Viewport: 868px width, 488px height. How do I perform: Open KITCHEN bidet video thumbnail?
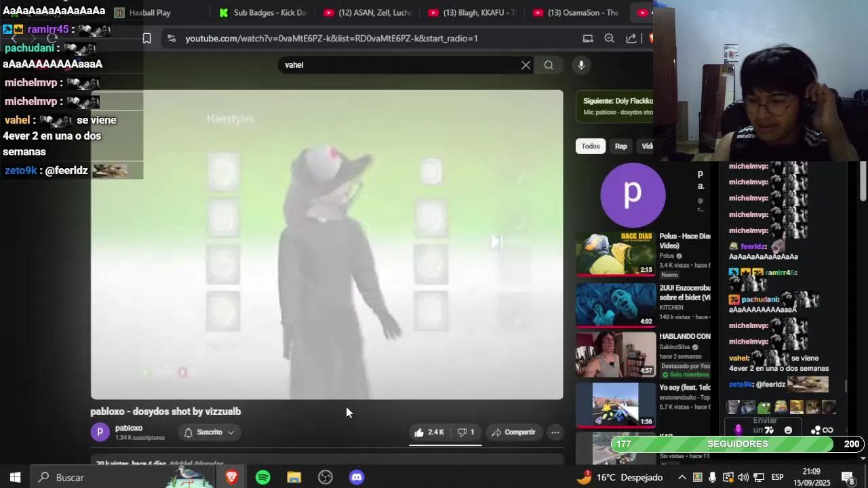coord(616,304)
